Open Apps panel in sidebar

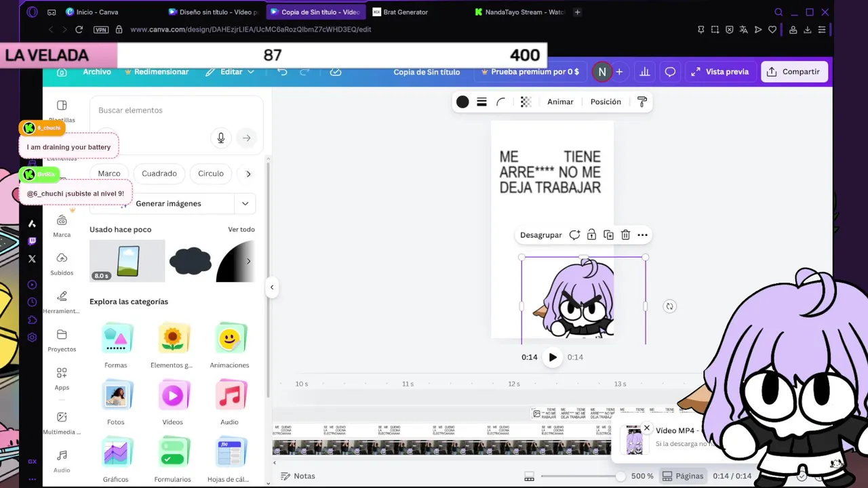[x=62, y=378]
